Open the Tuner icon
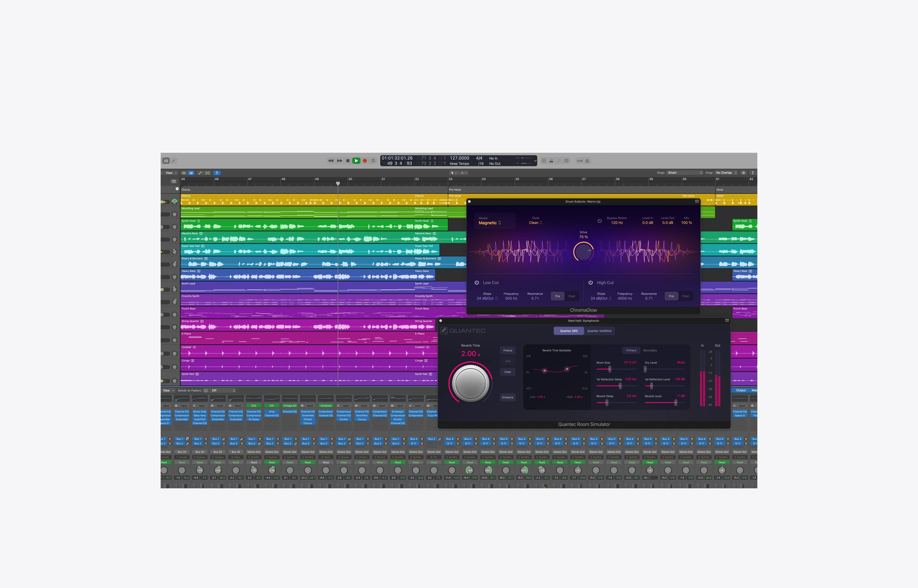The image size is (918, 588). pos(559,161)
